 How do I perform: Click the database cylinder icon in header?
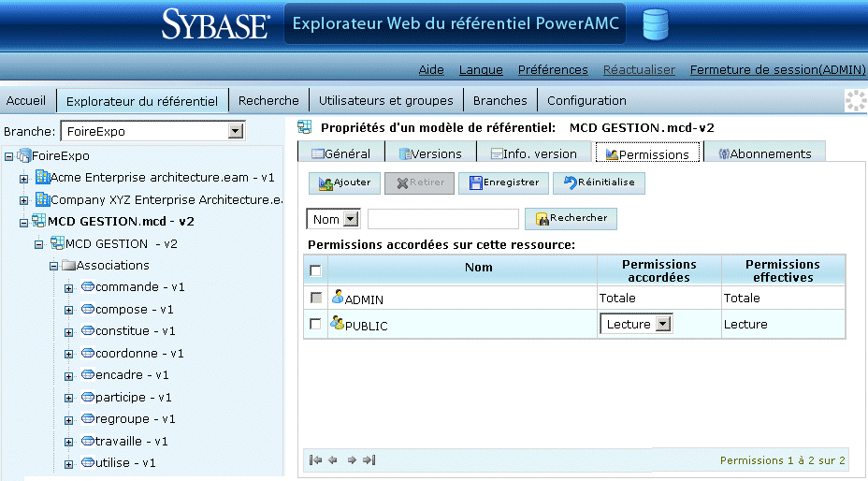(656, 24)
